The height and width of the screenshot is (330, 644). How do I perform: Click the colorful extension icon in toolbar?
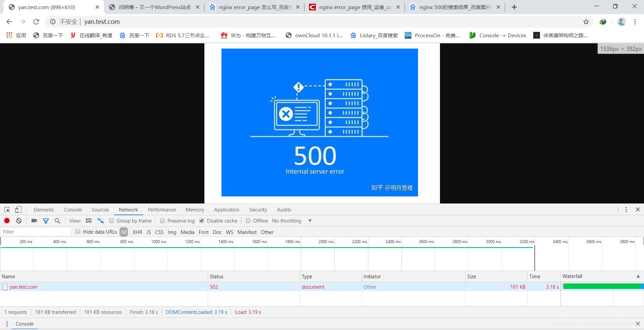coord(603,21)
